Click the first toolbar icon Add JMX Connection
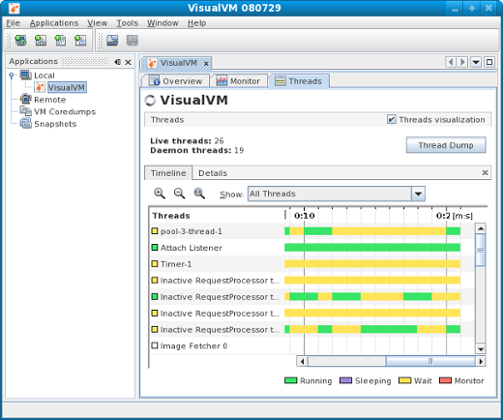Image resolution: width=503 pixels, height=420 pixels. [x=21, y=41]
